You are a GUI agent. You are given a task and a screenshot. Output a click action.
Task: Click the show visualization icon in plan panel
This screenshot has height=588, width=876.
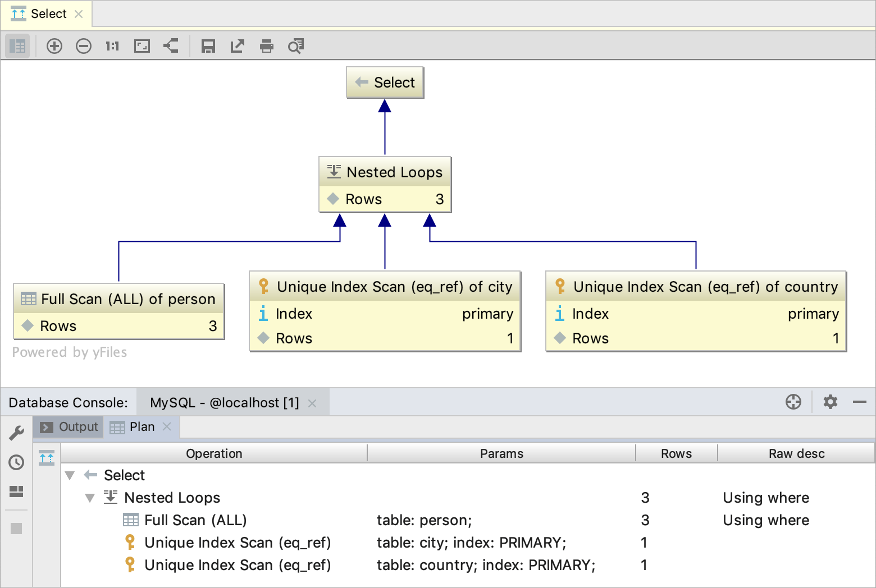click(x=47, y=458)
